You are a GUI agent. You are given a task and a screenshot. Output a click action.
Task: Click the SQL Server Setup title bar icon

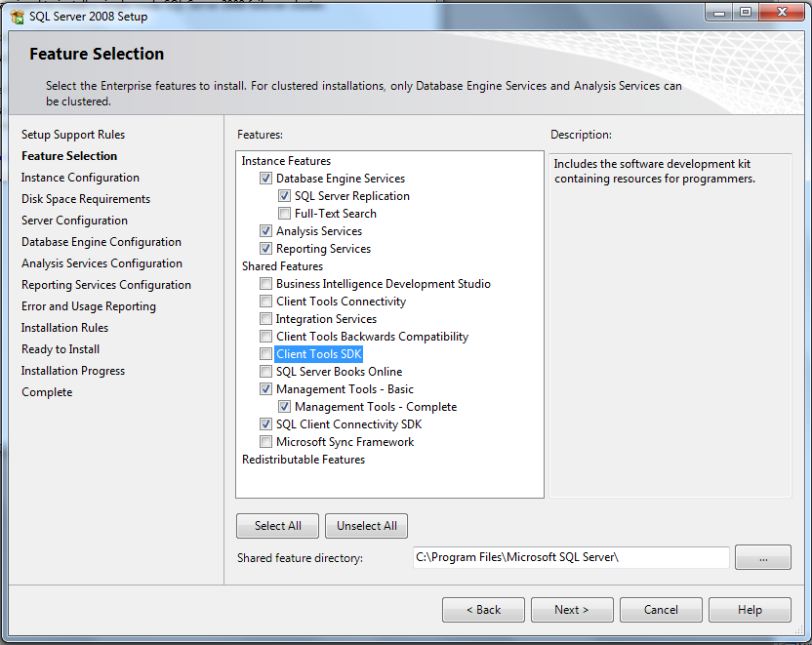click(18, 17)
